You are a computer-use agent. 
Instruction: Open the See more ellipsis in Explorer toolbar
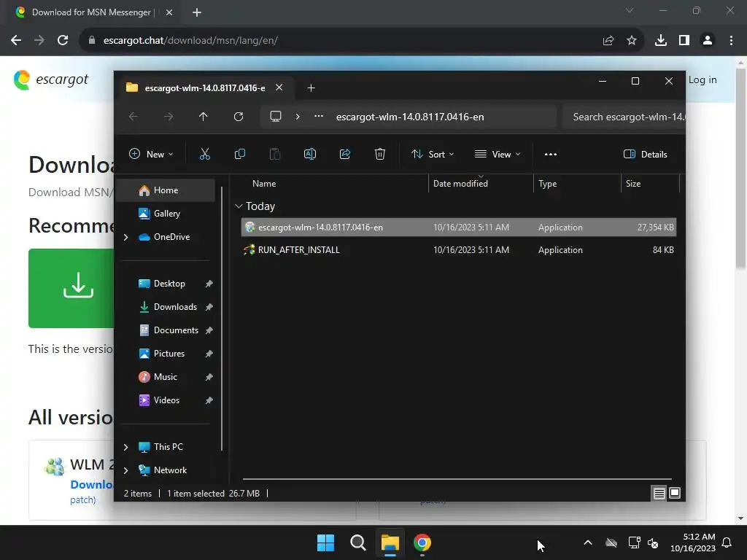pos(551,155)
